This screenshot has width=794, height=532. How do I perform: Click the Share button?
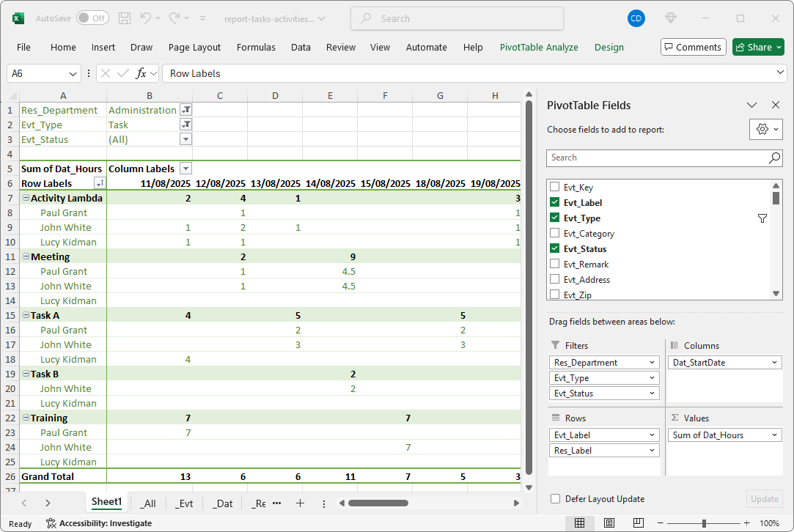point(758,47)
